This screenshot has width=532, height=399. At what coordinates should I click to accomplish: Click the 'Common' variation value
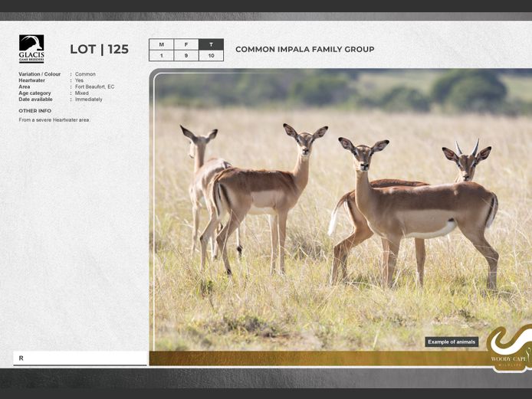coord(85,74)
